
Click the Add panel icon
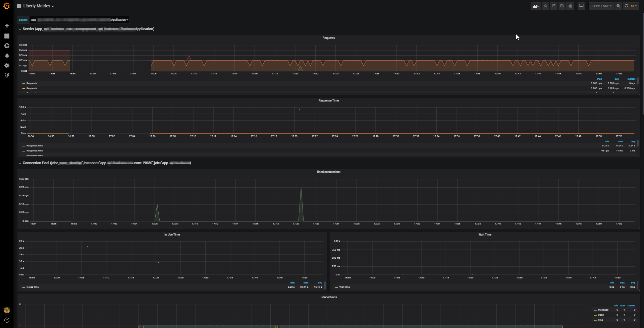(536, 6)
